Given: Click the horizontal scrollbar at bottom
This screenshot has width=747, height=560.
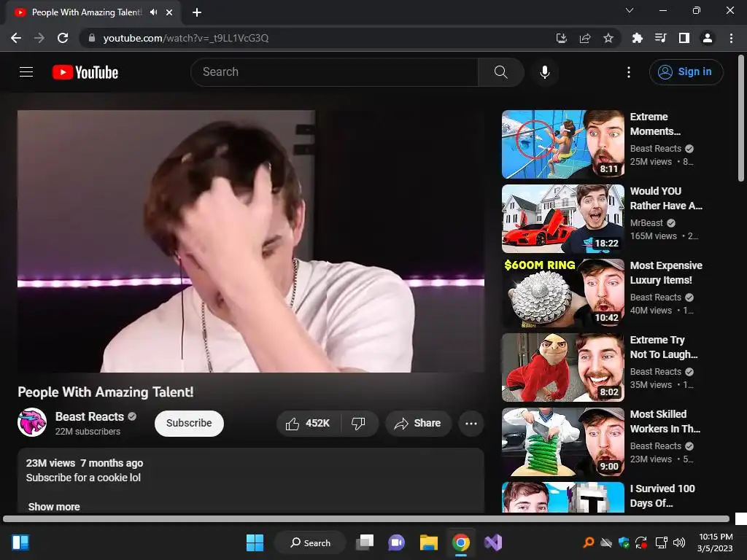Looking at the screenshot, I should point(366,518).
